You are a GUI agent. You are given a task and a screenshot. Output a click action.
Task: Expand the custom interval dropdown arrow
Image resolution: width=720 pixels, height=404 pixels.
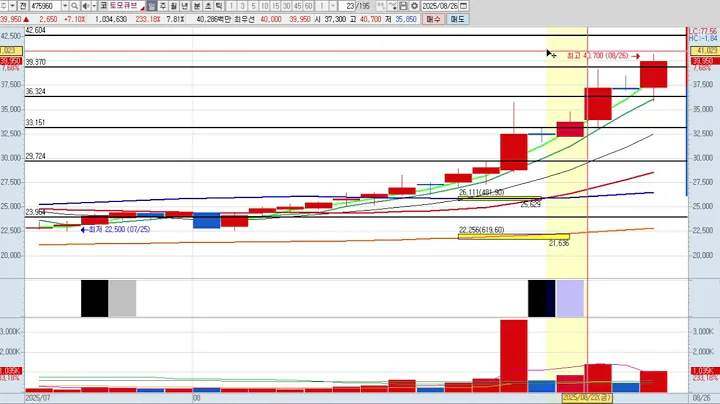coord(333,6)
